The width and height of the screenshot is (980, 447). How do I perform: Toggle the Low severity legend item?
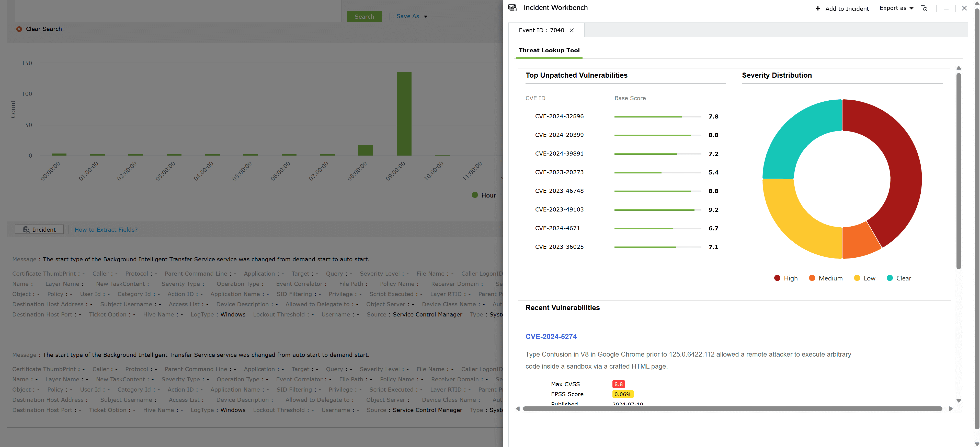point(865,278)
